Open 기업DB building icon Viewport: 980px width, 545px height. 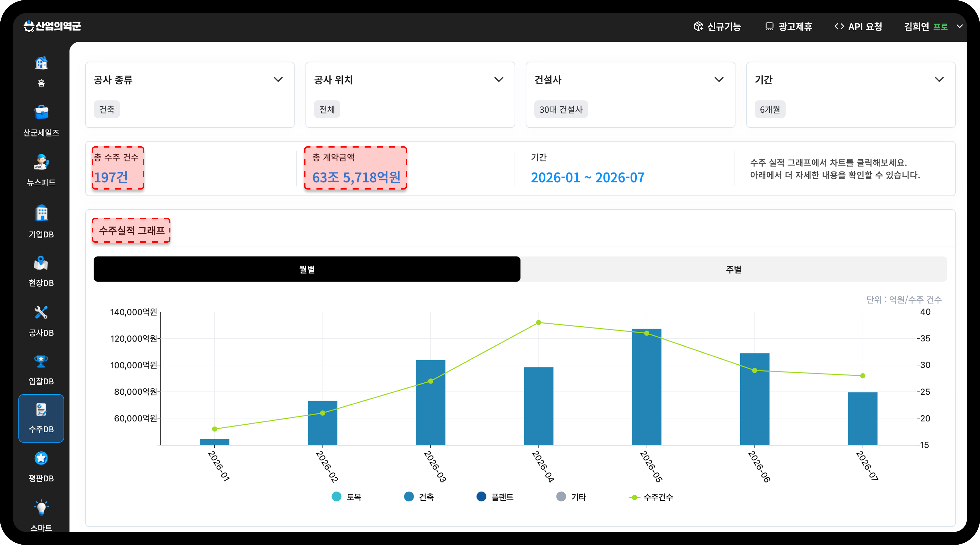pos(41,213)
